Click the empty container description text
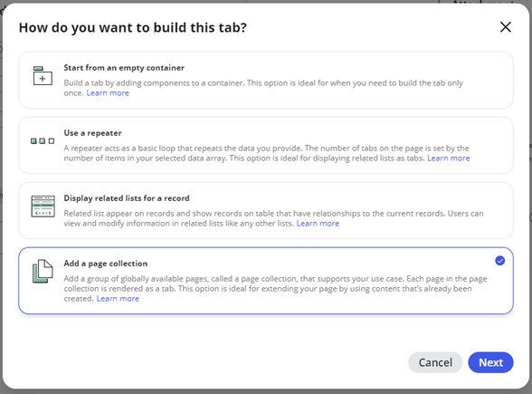Viewport: 532px width, 394px height. click(x=263, y=88)
